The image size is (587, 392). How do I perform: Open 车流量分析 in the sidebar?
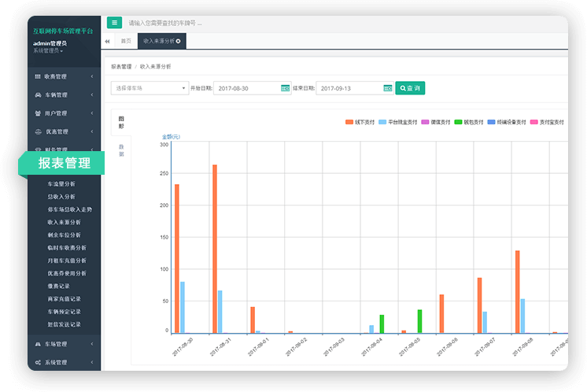pos(61,184)
